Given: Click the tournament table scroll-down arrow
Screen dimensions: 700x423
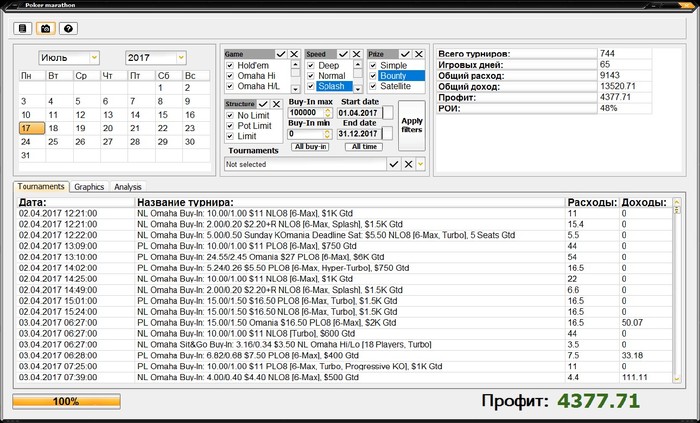Looking at the screenshot, I should click(x=677, y=378).
